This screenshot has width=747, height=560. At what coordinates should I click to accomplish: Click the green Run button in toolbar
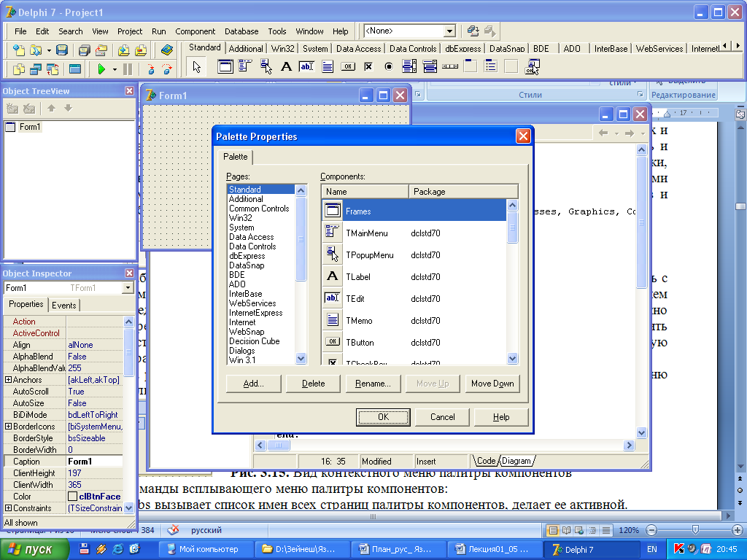(x=101, y=69)
